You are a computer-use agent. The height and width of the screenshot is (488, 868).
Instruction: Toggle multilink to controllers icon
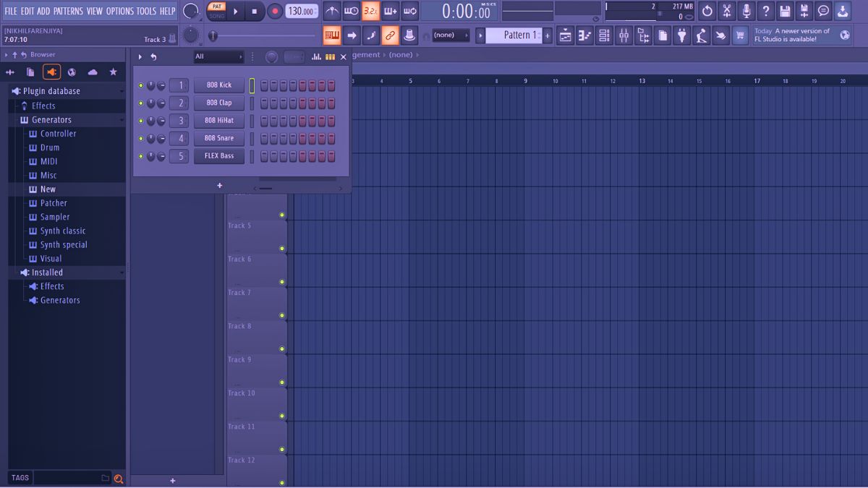(x=409, y=35)
